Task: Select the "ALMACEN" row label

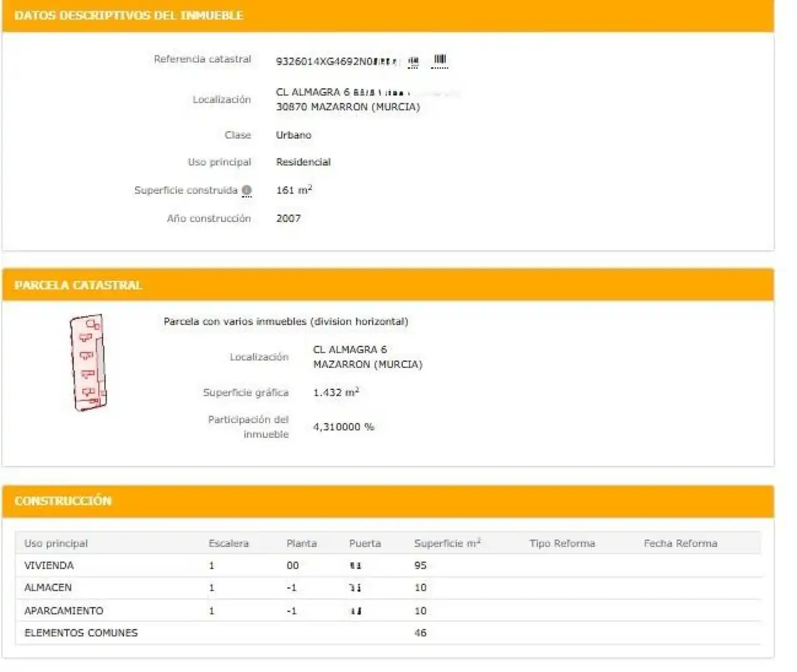Action: point(48,587)
